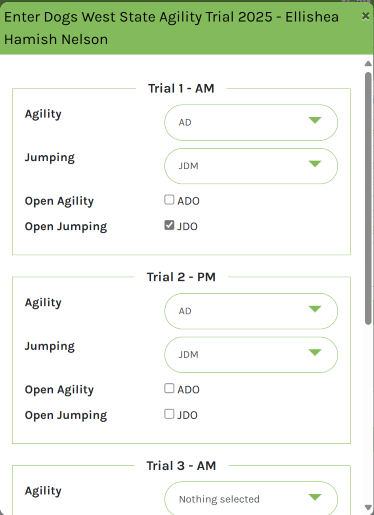This screenshot has width=374, height=515.
Task: Click scrollbar down arrow
Action: 368,508
